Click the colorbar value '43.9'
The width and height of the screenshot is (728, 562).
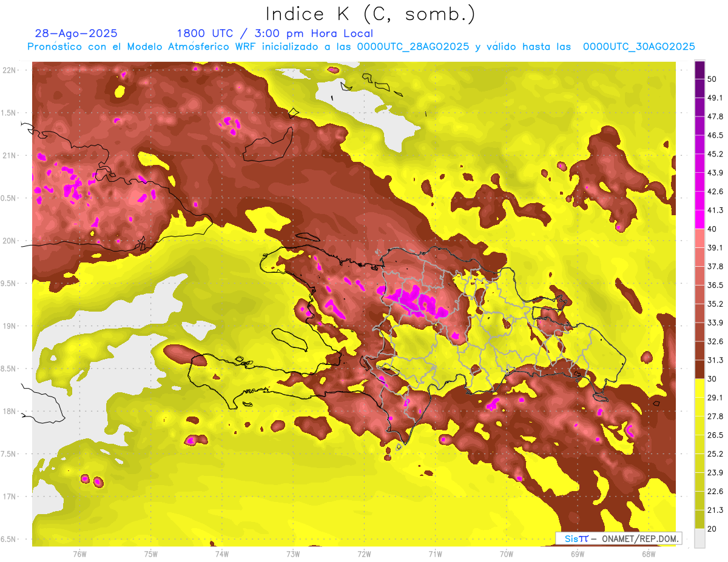click(x=715, y=173)
